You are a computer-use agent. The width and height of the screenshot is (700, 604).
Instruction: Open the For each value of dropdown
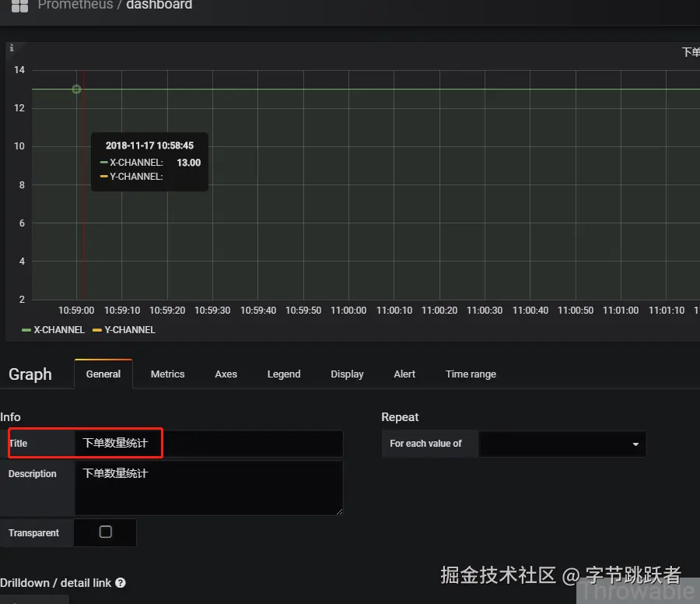tap(562, 444)
